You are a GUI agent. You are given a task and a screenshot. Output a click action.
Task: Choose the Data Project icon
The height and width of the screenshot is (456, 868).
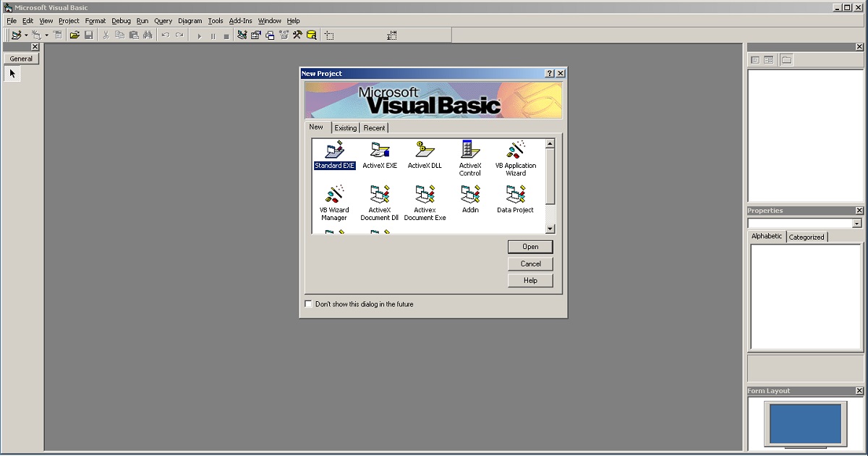(x=516, y=200)
